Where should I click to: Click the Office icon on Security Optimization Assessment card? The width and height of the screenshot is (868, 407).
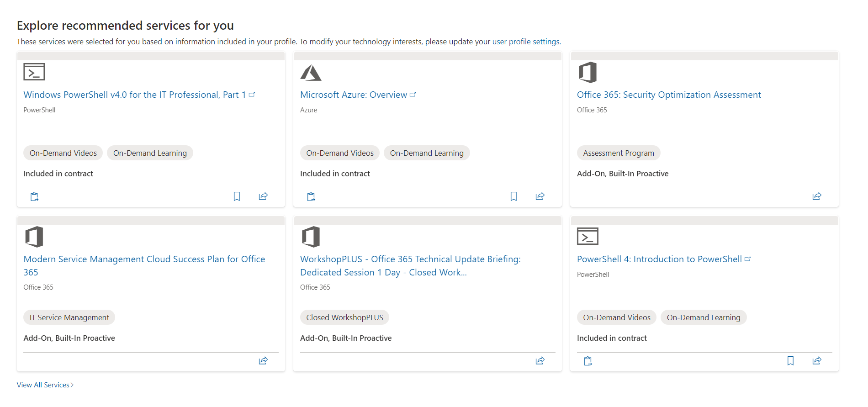pyautogui.click(x=587, y=72)
